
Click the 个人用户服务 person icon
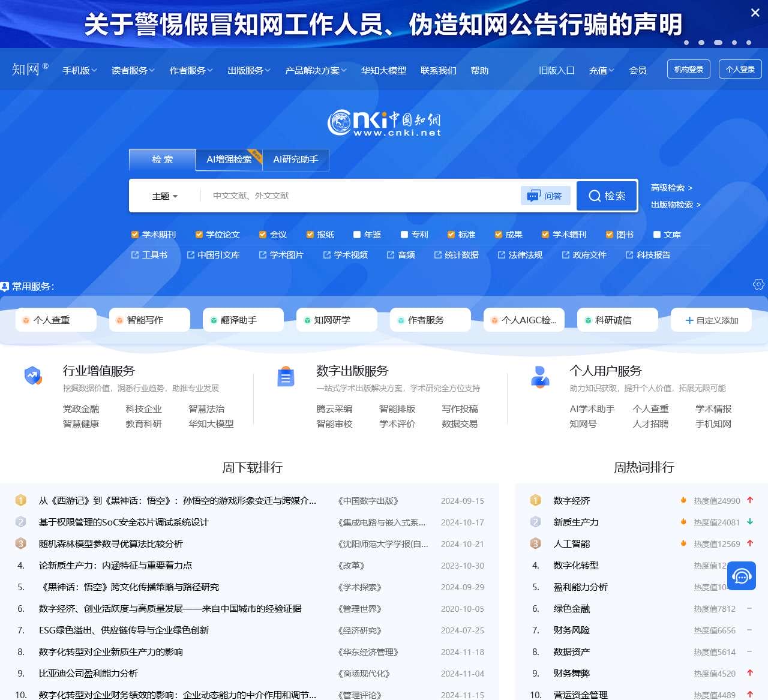click(x=540, y=377)
